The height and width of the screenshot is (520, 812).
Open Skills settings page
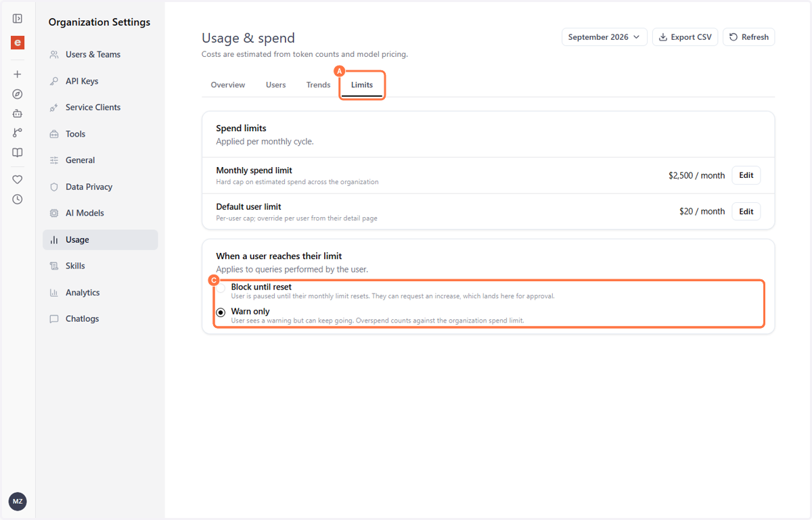[x=100, y=266]
